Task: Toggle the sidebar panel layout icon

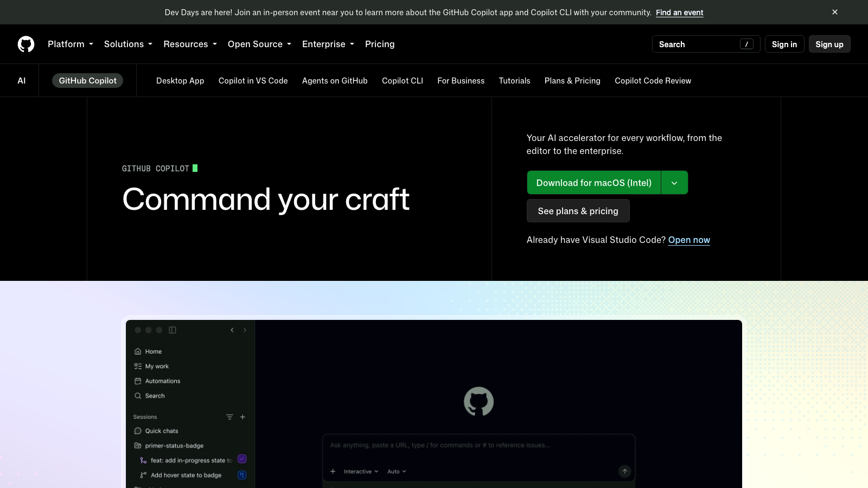Action: [x=173, y=330]
